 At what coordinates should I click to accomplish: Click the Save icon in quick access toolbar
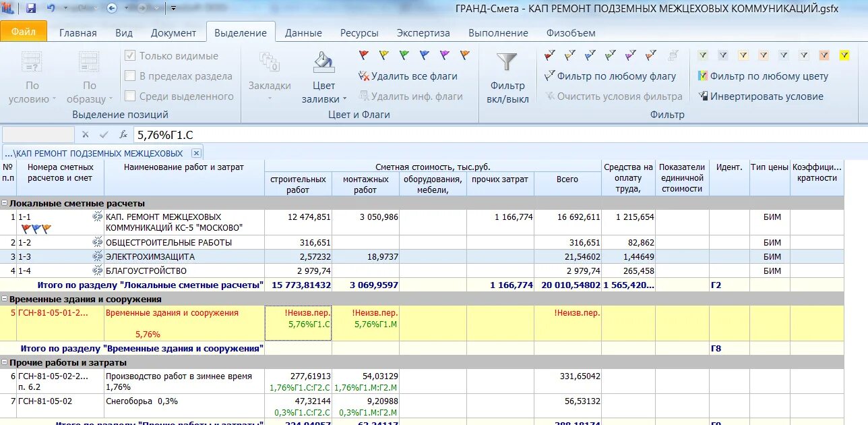pos(31,8)
